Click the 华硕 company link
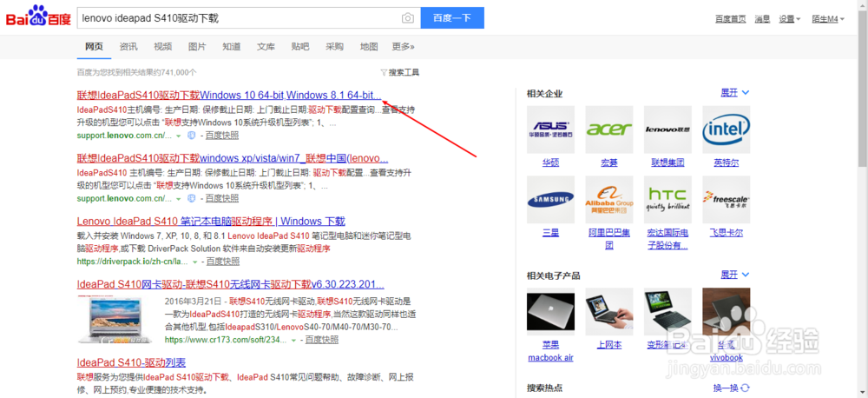The image size is (868, 398). tap(550, 163)
